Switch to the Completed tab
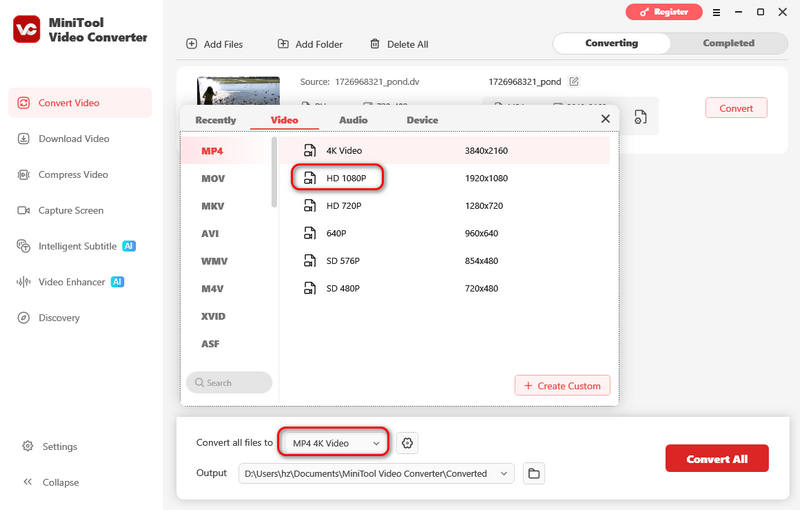Screen dimensions: 800x510 coord(729,43)
